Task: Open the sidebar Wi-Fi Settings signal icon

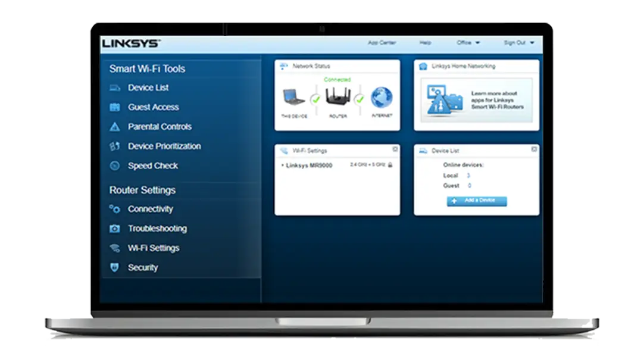Action: (x=115, y=248)
